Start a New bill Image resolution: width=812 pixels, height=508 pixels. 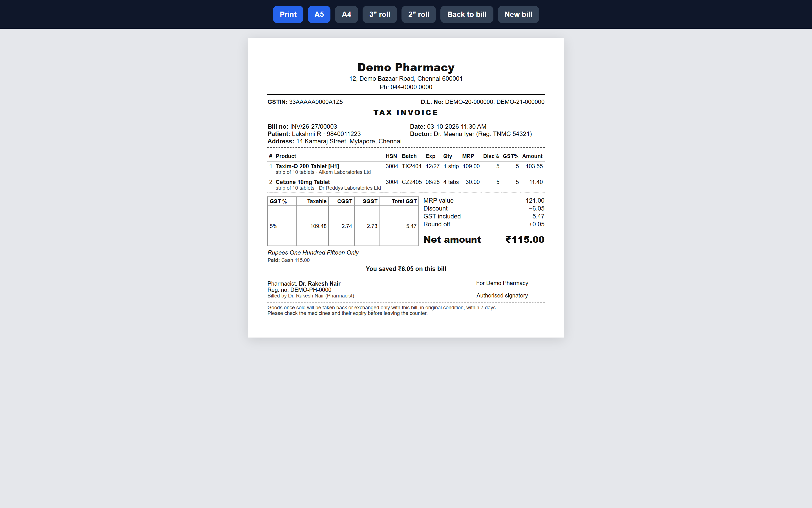[518, 14]
